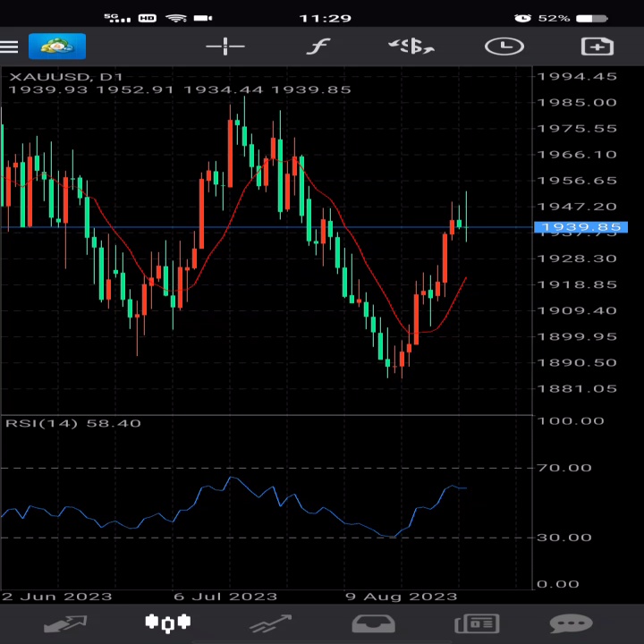
Task: Switch to the Quotes tab
Action: tap(65, 623)
